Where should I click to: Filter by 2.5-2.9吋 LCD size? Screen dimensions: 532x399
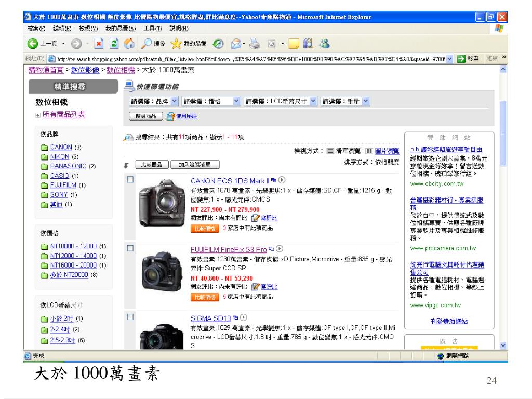62,340
